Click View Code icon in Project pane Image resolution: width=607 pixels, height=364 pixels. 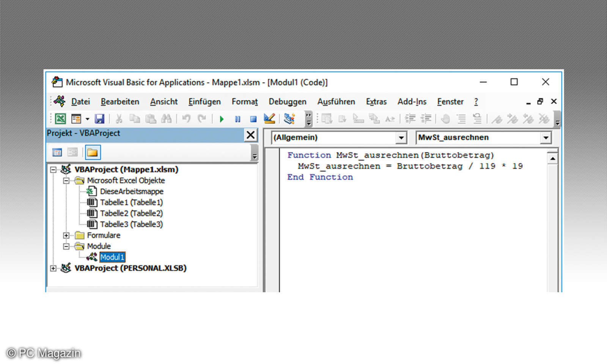(x=57, y=152)
